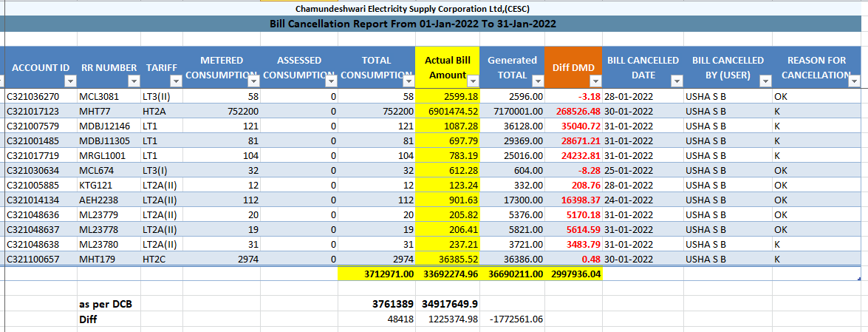Image resolution: width=868 pixels, height=332 pixels.
Task: Select account cell C321017719
Action: click(x=41, y=156)
